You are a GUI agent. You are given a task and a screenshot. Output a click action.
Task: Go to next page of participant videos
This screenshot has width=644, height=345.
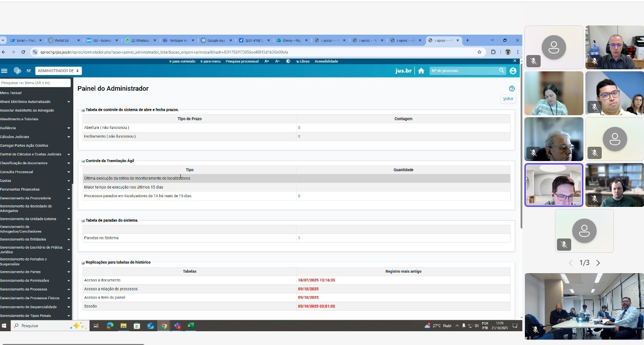pyautogui.click(x=598, y=263)
